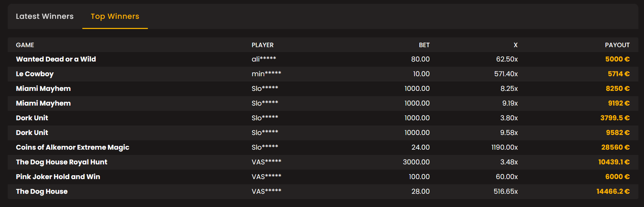This screenshot has width=644, height=207.
Task: Click the X multiplier column header
Action: tap(515, 45)
